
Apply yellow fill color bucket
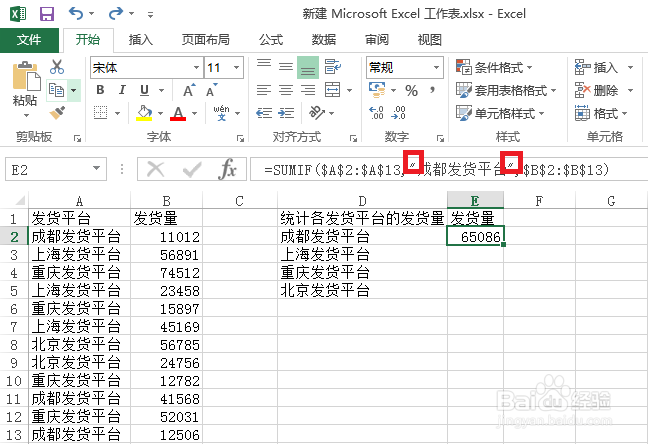(144, 112)
